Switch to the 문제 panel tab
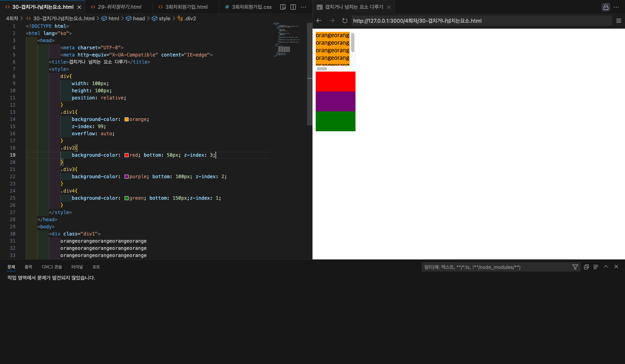This screenshot has width=625, height=364. pyautogui.click(x=11, y=267)
